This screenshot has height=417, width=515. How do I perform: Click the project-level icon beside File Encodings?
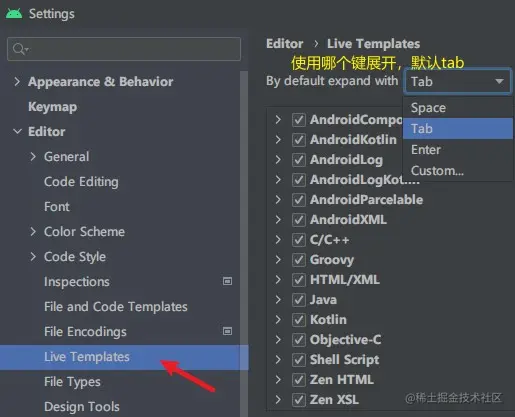tap(227, 331)
